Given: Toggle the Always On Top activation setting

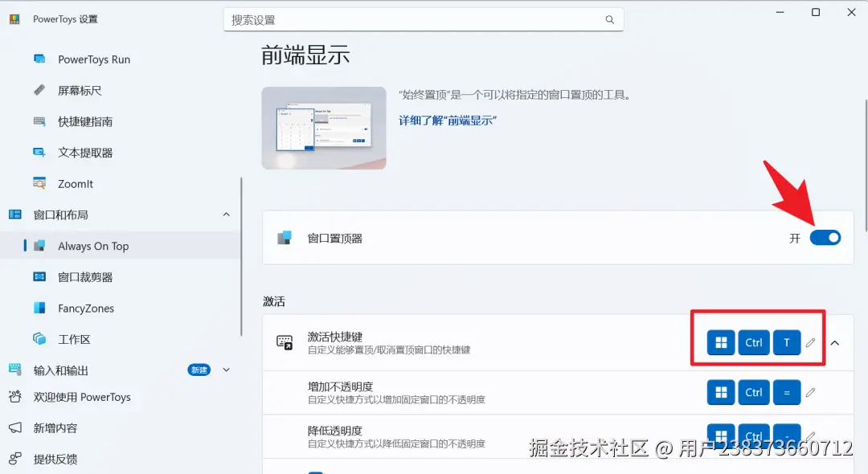Looking at the screenshot, I should tap(825, 237).
